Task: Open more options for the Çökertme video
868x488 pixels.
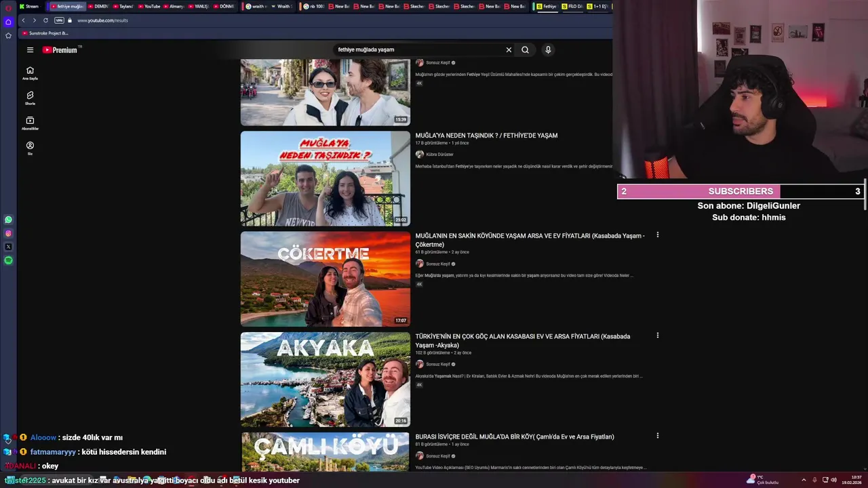Action: [657, 235]
